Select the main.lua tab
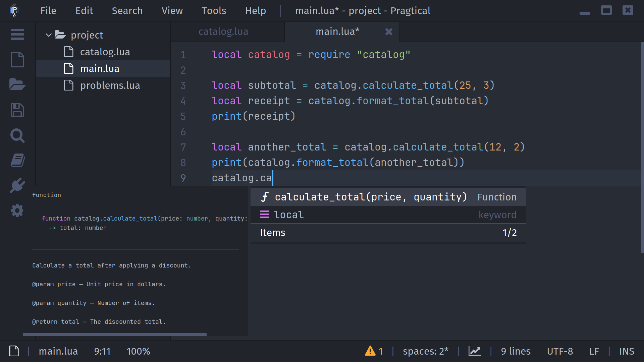The image size is (644, 362). 342,32
